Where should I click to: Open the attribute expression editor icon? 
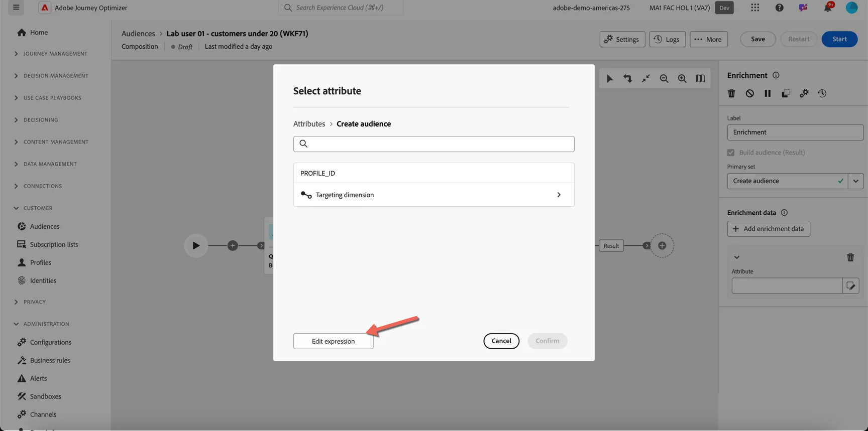(850, 285)
